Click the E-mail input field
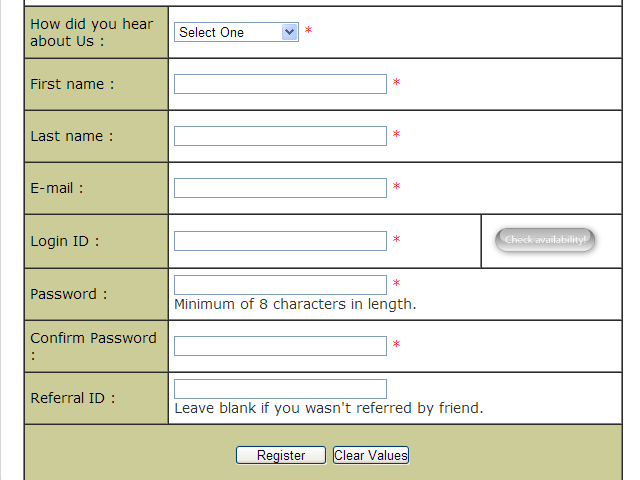The image size is (640, 480). point(280,188)
